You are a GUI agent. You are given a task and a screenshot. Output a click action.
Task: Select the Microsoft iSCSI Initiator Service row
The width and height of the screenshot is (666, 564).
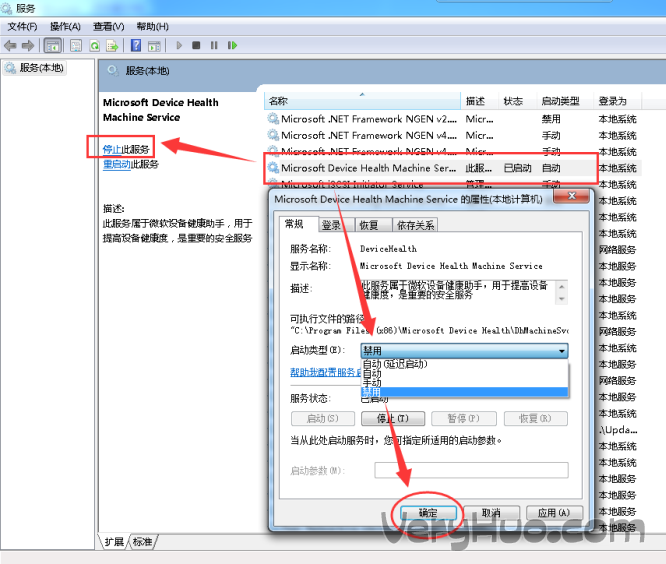click(453, 184)
